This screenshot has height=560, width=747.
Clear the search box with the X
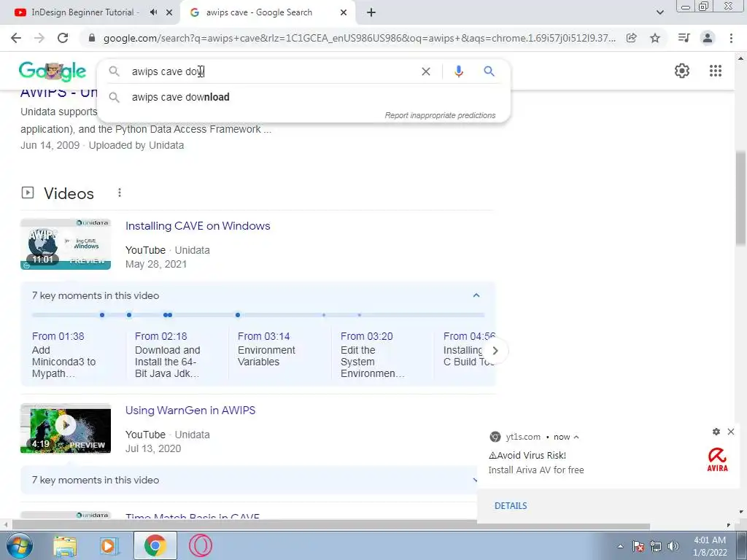coord(426,71)
